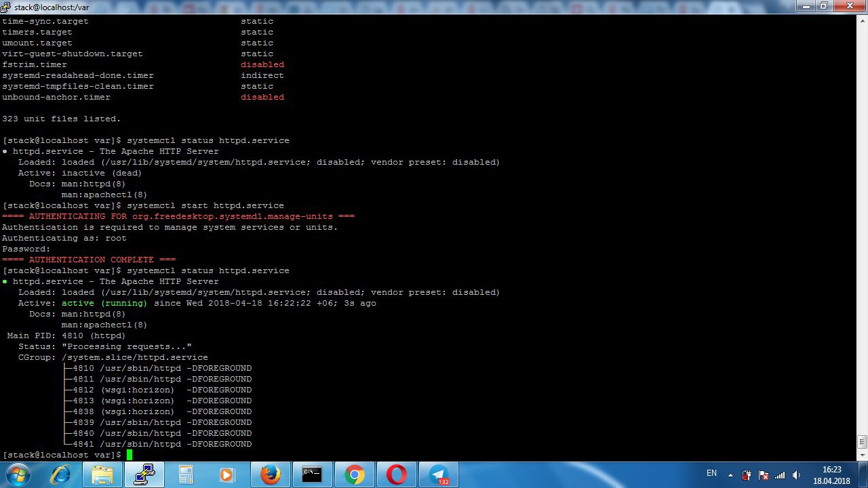Click the 'AUTHENTICATION COMPLETE' line
This screenshot has height=488, width=868.
click(x=89, y=260)
